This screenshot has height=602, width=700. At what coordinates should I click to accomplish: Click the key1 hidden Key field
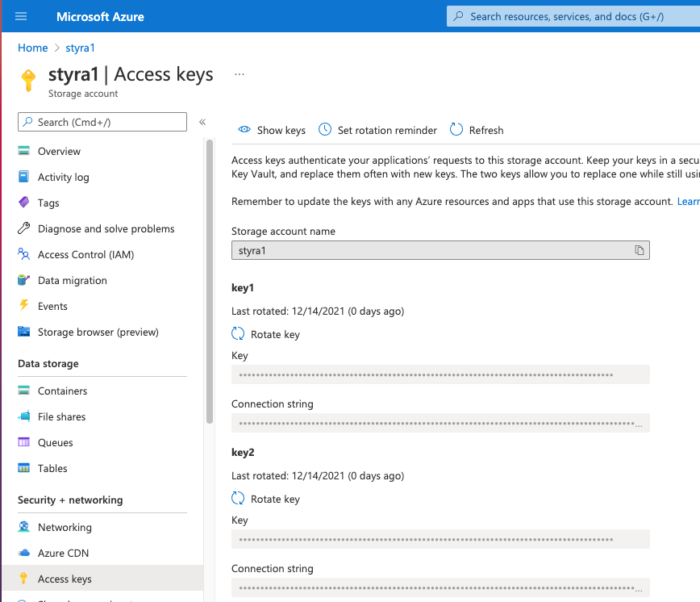440,374
